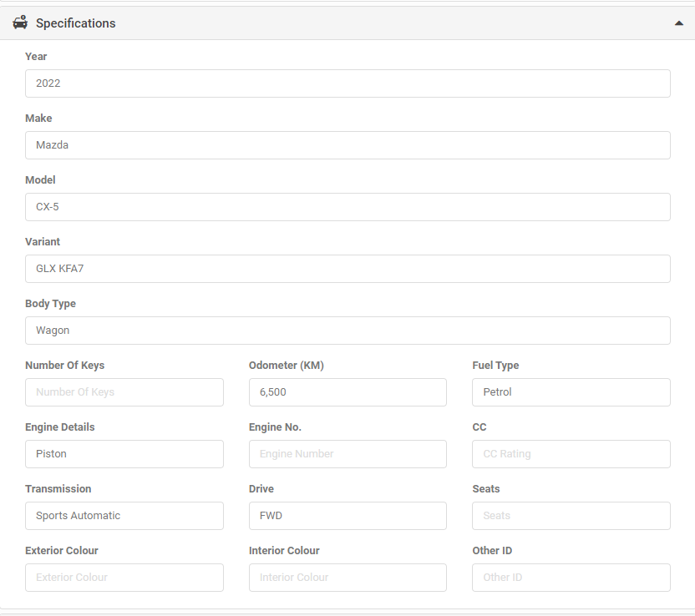
Task: Edit the Transmission field Sports Automatic
Action: [124, 516]
